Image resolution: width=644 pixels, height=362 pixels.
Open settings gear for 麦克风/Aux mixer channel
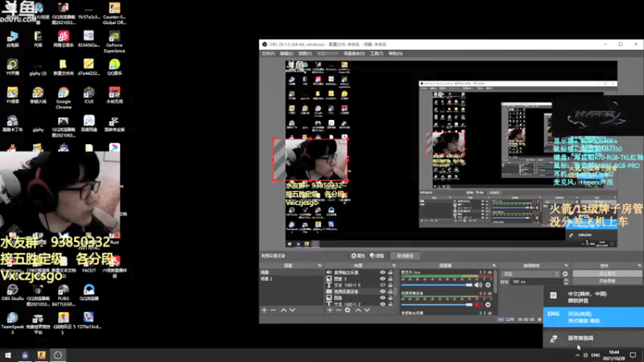tap(488, 285)
